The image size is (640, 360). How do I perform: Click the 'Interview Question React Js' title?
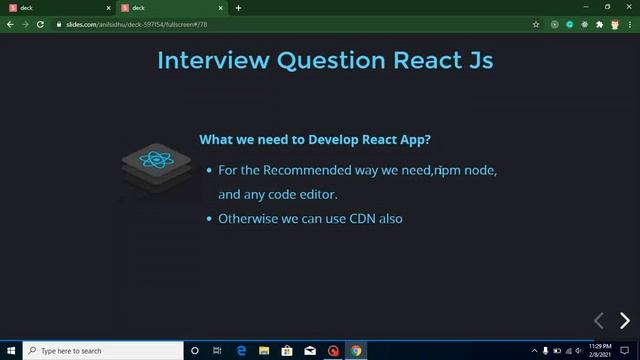[325, 60]
